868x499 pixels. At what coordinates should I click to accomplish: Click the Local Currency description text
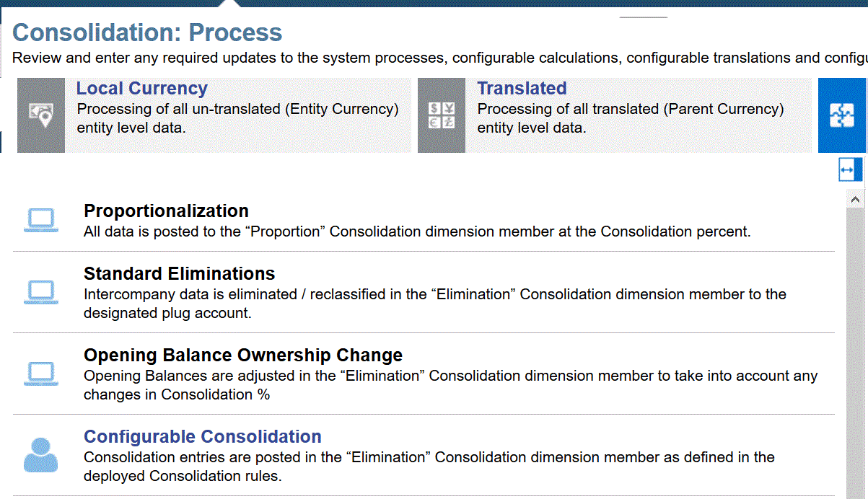(238, 118)
